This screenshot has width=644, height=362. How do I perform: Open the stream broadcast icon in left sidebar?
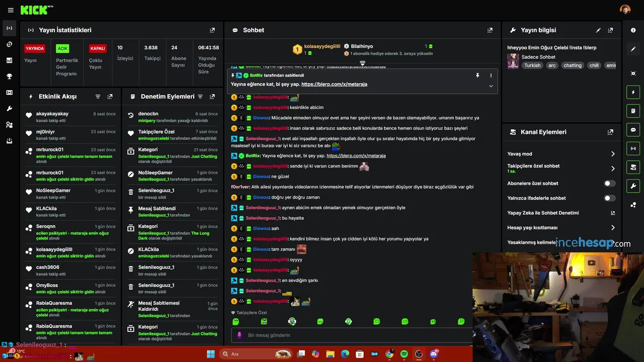click(9, 28)
